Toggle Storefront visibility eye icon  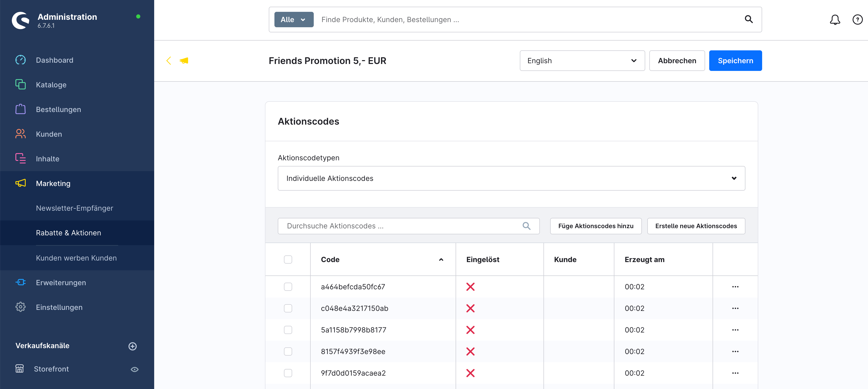click(x=134, y=369)
